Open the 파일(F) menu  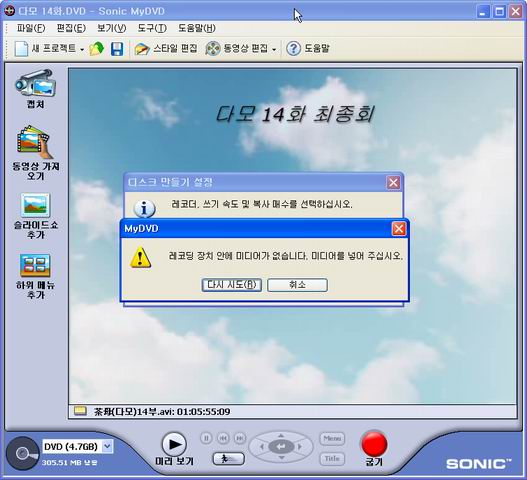pyautogui.click(x=31, y=28)
